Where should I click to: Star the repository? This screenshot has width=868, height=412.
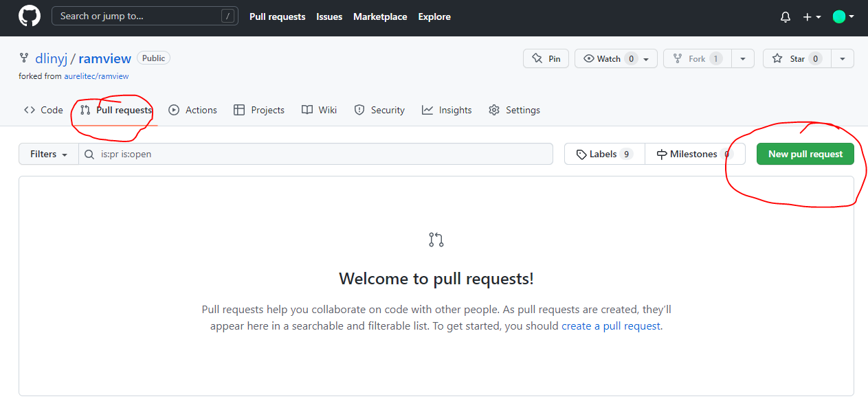[797, 58]
